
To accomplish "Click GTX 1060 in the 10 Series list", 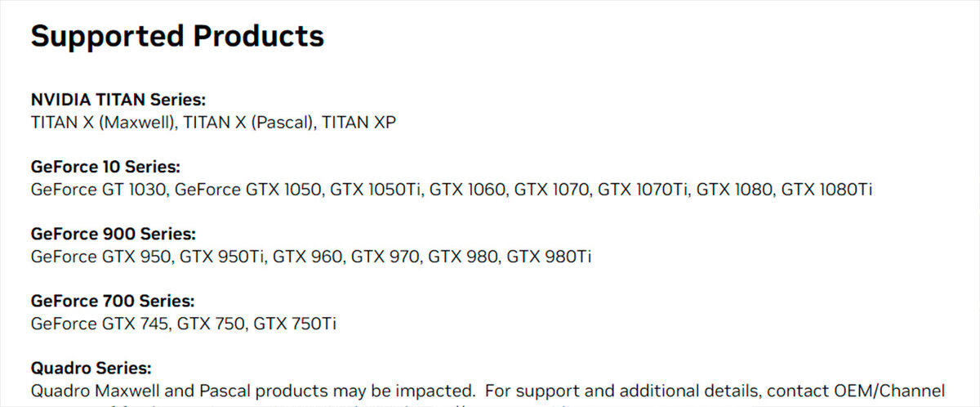I will [x=467, y=190].
